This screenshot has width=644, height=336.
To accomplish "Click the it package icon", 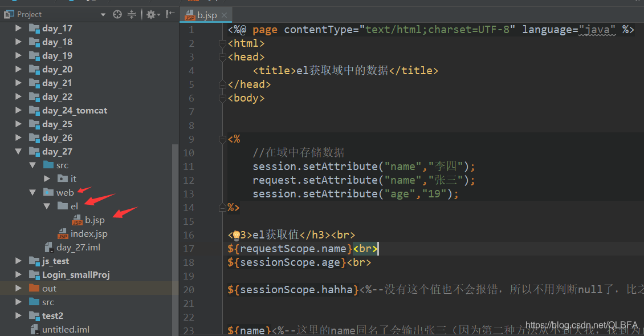I will pos(63,179).
